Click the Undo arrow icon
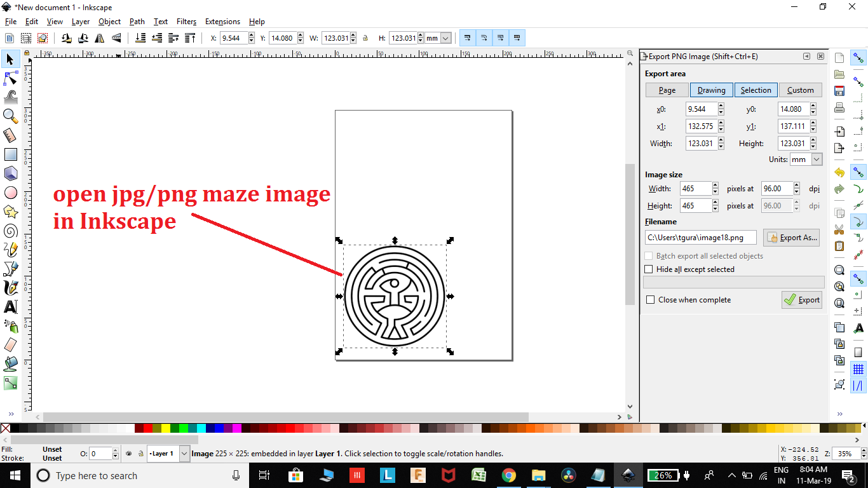This screenshot has width=868, height=488. tap(839, 173)
